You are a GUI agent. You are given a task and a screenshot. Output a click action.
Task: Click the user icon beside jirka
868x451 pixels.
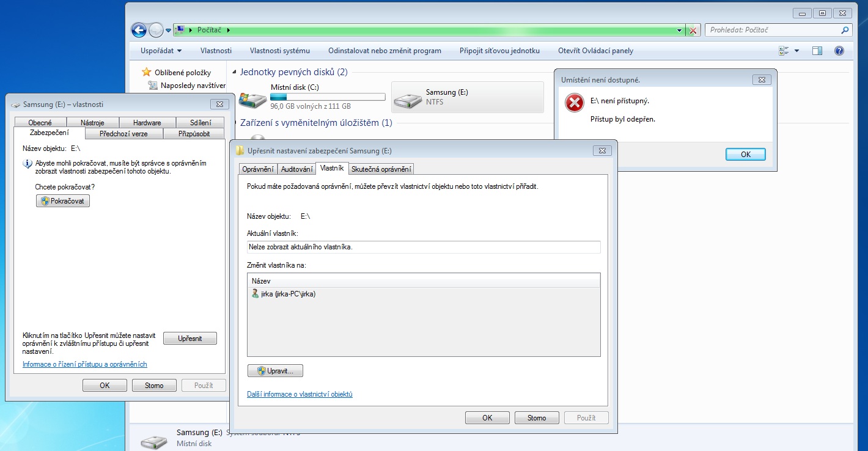[x=255, y=293]
